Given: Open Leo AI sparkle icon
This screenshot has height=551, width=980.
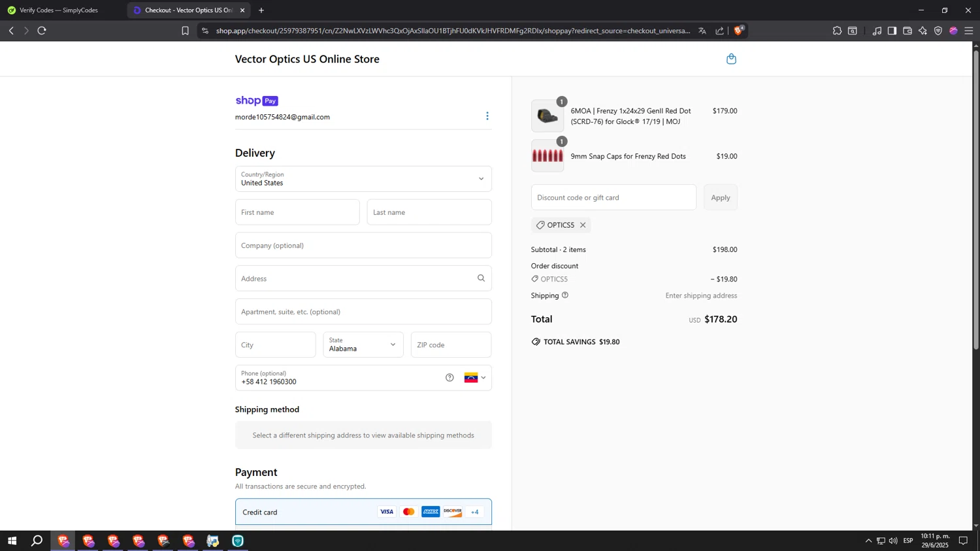Looking at the screenshot, I should (x=923, y=31).
